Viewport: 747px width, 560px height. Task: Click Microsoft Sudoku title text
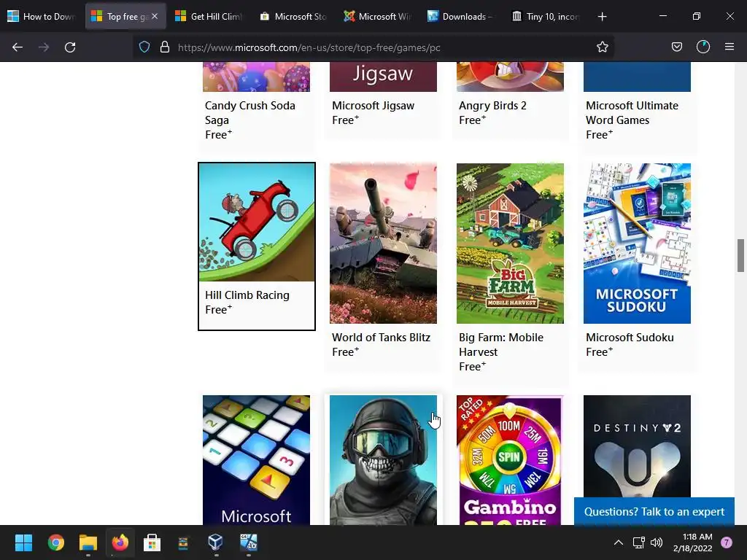pos(630,337)
